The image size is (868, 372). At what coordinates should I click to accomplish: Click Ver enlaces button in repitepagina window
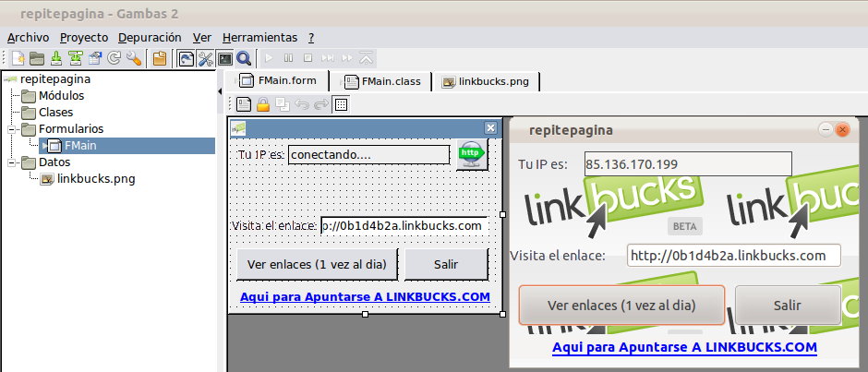coord(621,305)
